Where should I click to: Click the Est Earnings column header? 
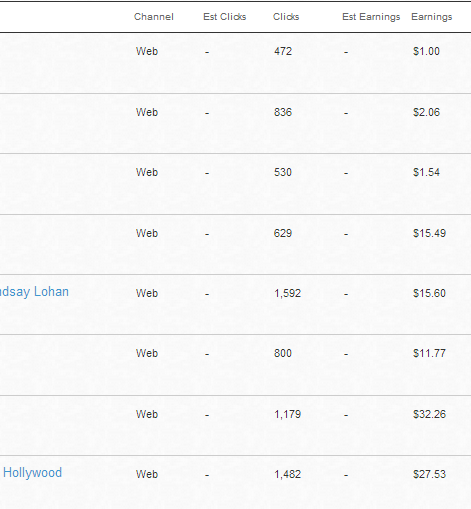coord(371,17)
